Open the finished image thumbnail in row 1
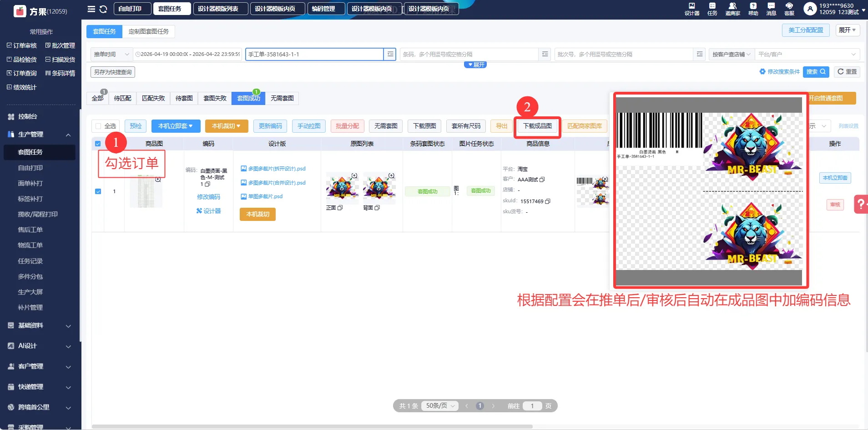This screenshot has height=430, width=868. click(x=593, y=192)
